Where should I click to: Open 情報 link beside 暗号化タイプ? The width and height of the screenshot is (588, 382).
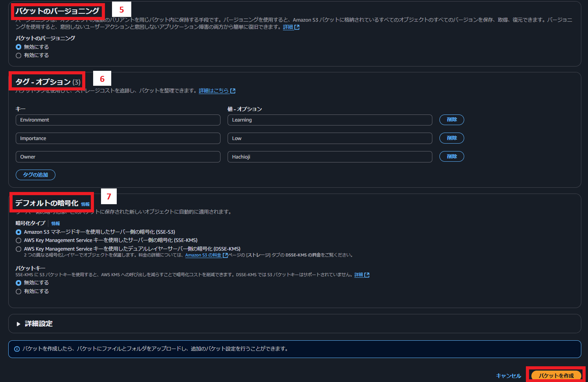[x=55, y=223]
